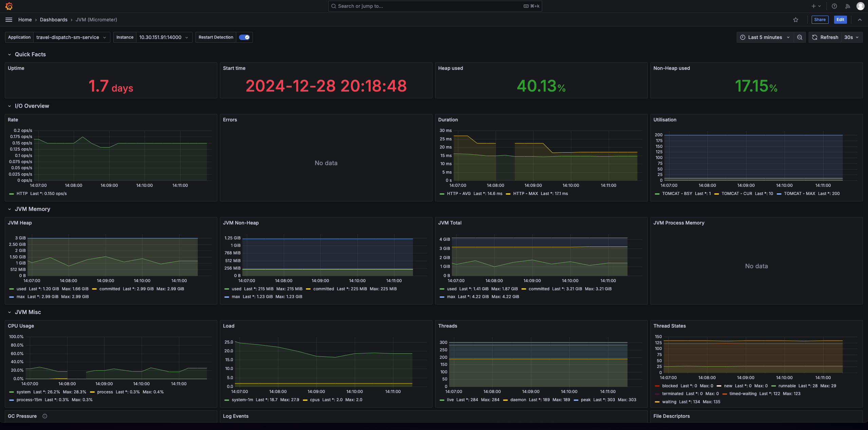
Task: Click GC Pressure info icon
Action: click(x=45, y=416)
